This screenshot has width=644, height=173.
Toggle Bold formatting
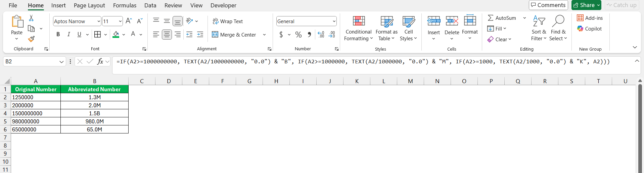pos(58,34)
